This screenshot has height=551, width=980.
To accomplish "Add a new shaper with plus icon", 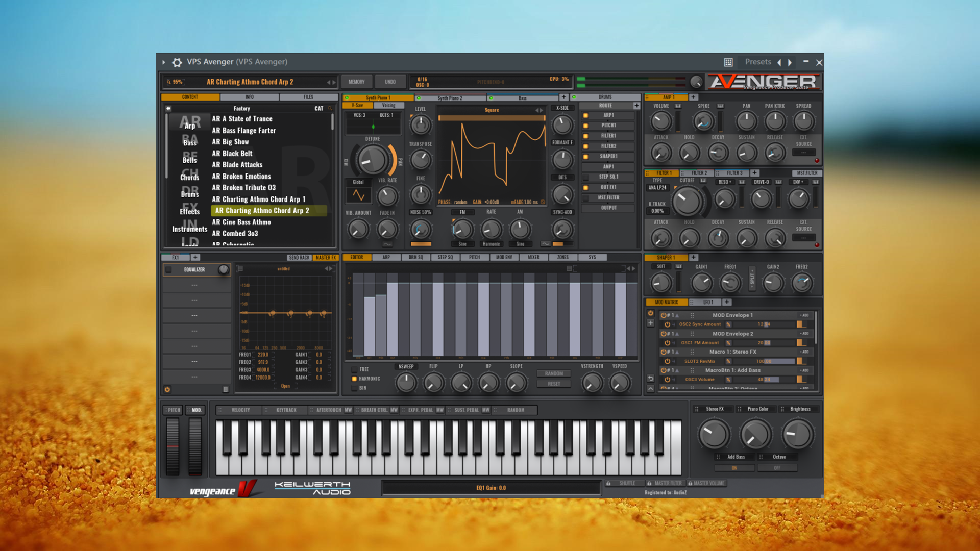I will [693, 257].
